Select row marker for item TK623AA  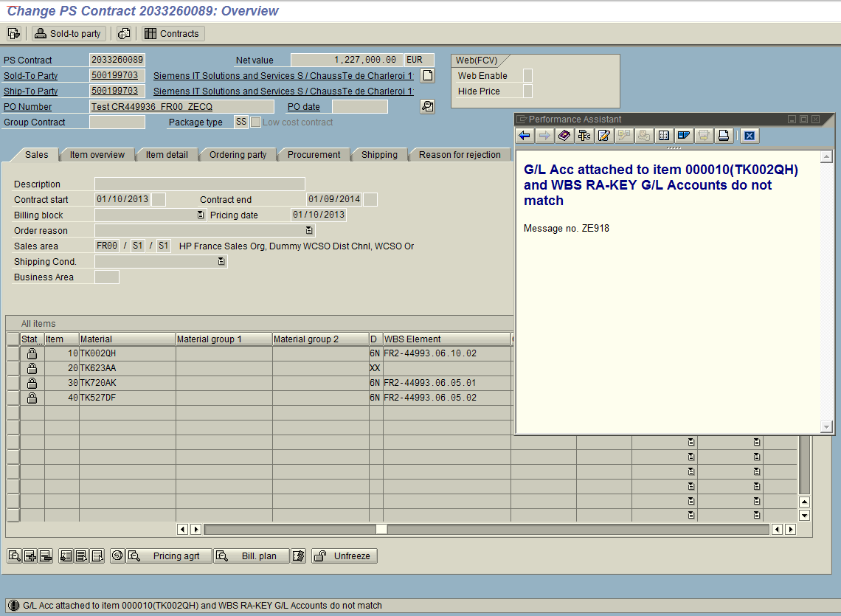(13, 368)
